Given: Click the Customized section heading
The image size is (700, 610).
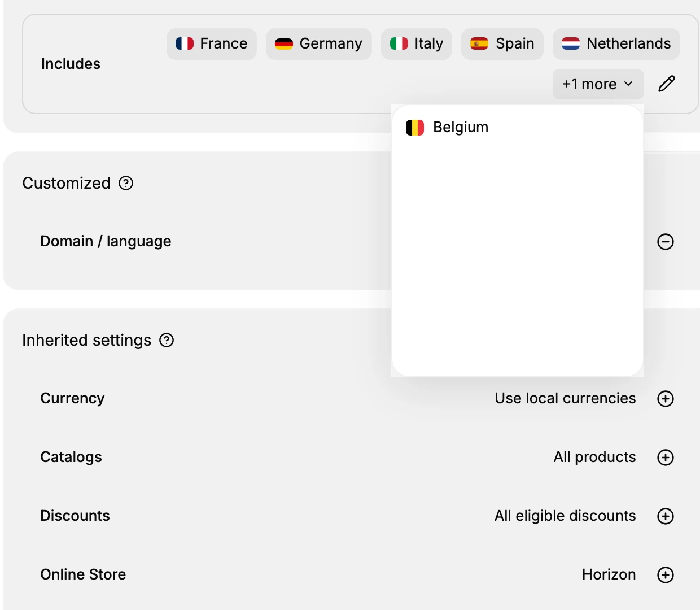Looking at the screenshot, I should (66, 183).
